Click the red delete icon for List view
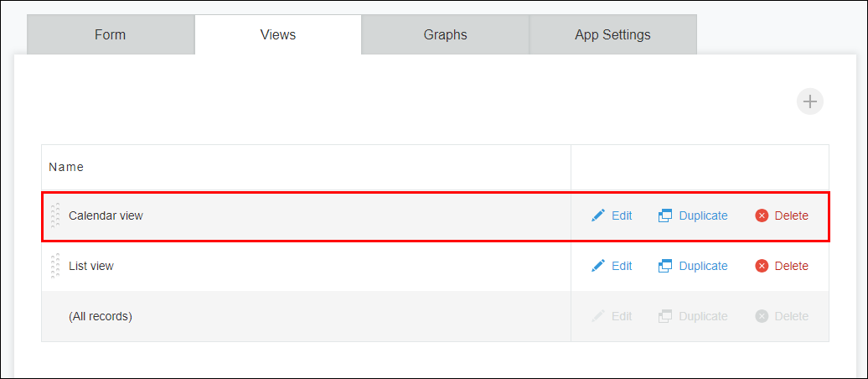The image size is (868, 379). (x=762, y=266)
